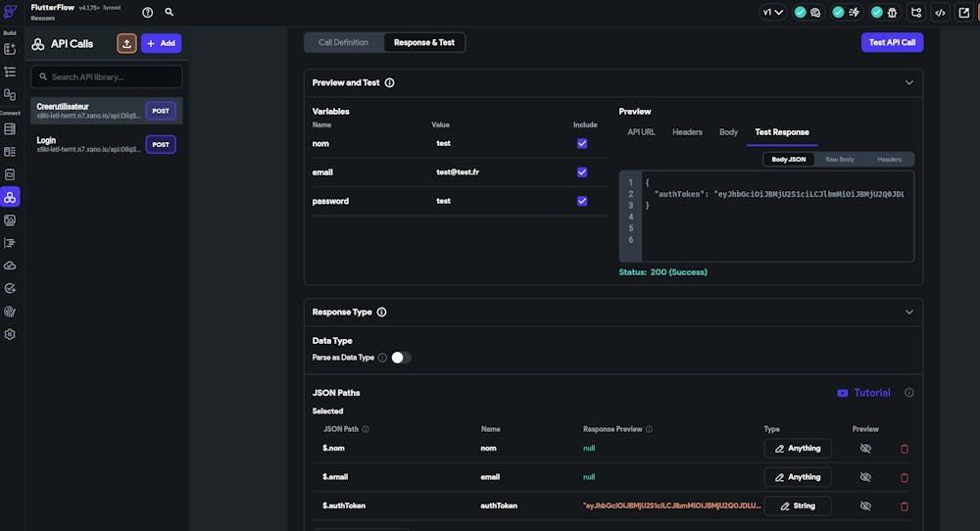Open the search icon in top bar
The image size is (980, 531).
(x=170, y=13)
